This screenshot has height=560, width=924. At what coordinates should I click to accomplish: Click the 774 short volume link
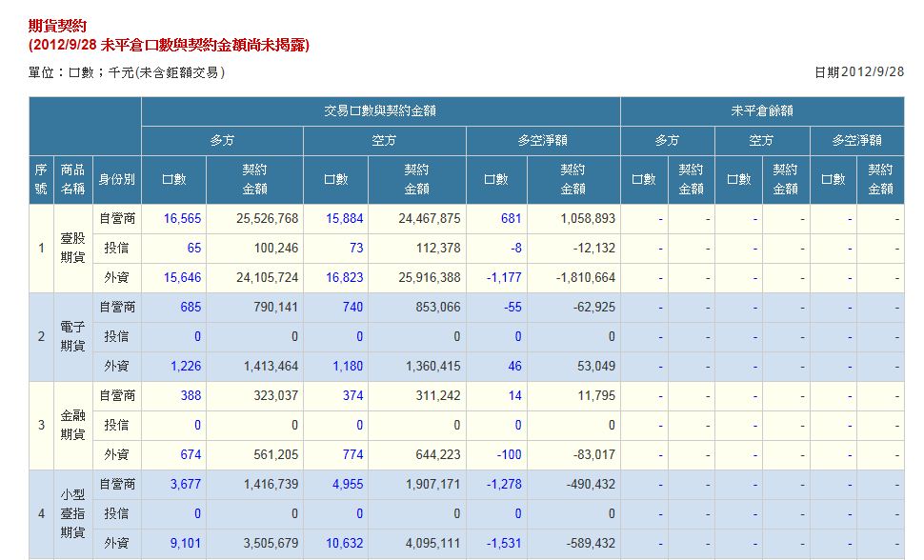tap(352, 454)
